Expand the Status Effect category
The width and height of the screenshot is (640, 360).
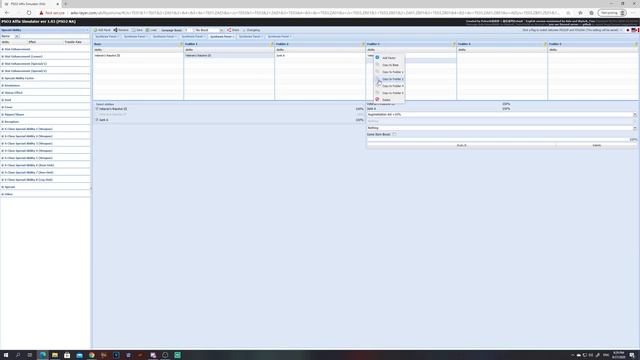point(45,93)
